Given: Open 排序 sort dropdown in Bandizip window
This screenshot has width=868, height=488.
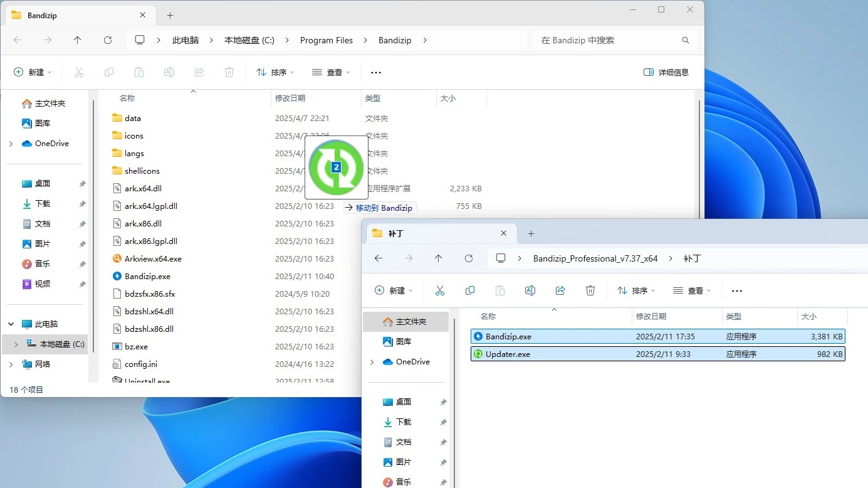Looking at the screenshot, I should (275, 73).
